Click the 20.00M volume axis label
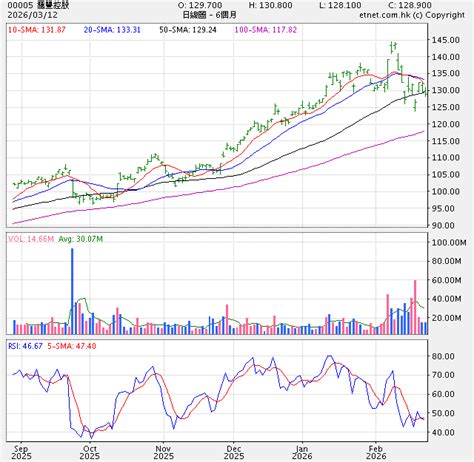The height and width of the screenshot is (462, 474). 447,318
